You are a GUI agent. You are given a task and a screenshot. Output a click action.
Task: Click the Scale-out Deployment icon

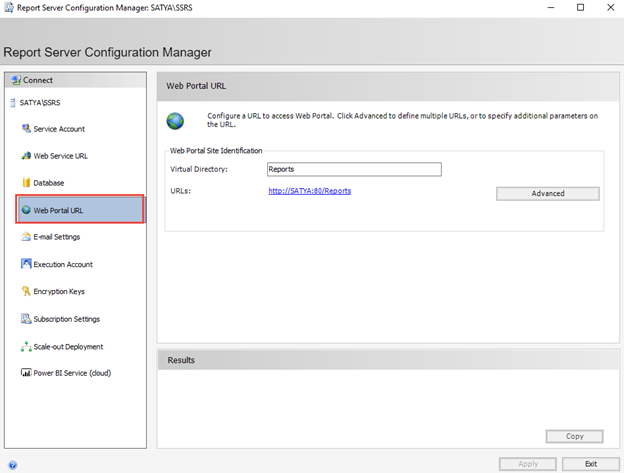(26, 346)
